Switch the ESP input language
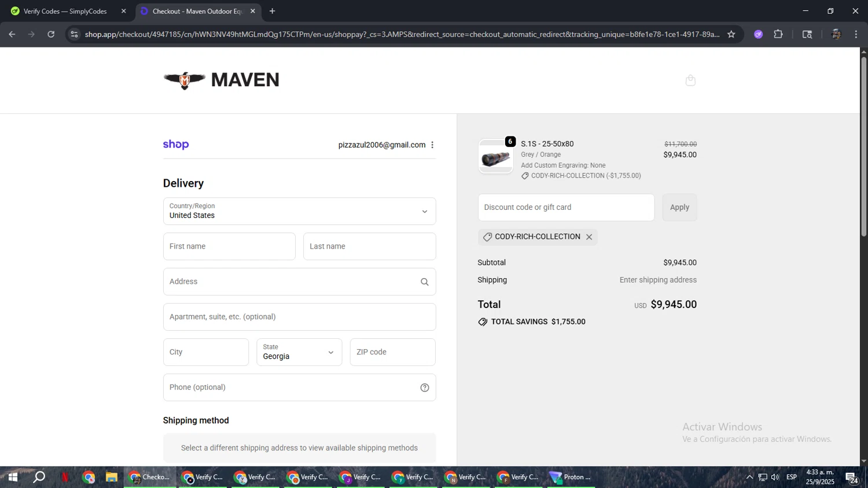This screenshot has width=868, height=488. (x=792, y=477)
